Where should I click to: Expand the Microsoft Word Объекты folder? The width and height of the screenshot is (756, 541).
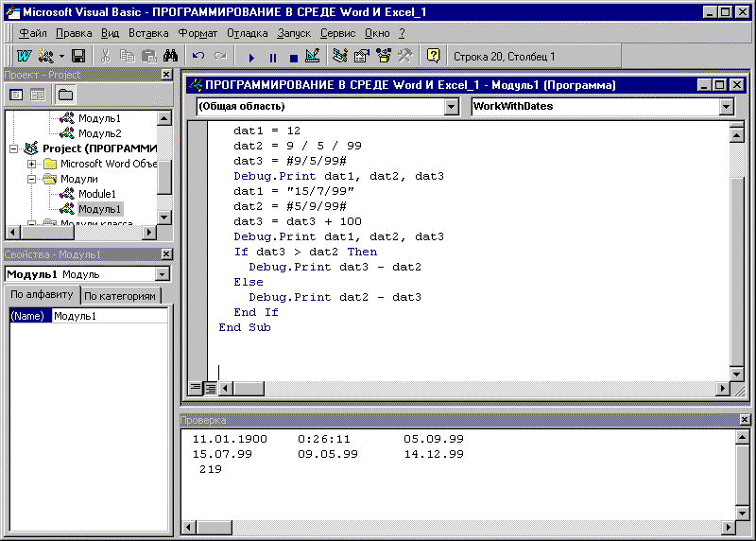coord(31,164)
